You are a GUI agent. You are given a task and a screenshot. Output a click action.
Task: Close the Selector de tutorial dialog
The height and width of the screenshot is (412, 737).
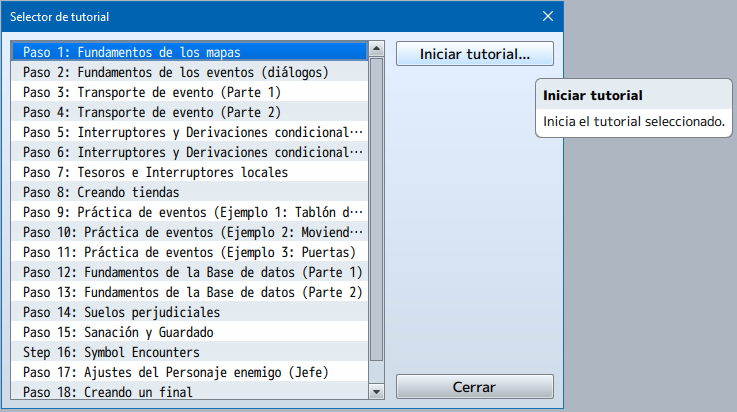(548, 16)
